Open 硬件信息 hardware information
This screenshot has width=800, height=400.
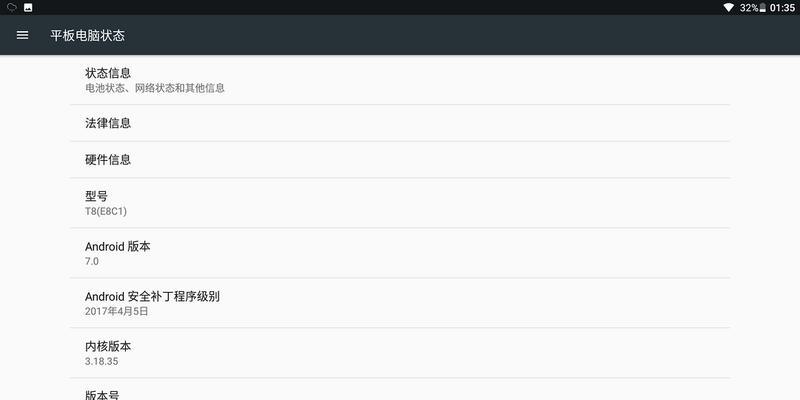pos(400,160)
